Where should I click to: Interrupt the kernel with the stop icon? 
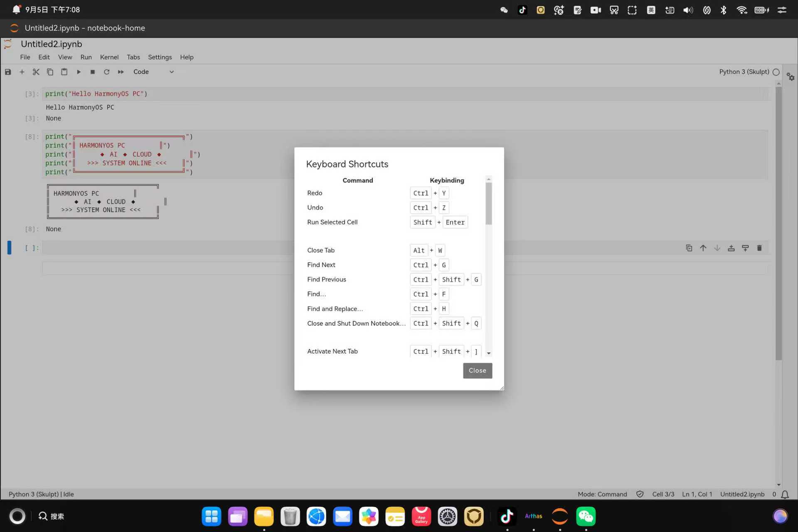tap(93, 72)
